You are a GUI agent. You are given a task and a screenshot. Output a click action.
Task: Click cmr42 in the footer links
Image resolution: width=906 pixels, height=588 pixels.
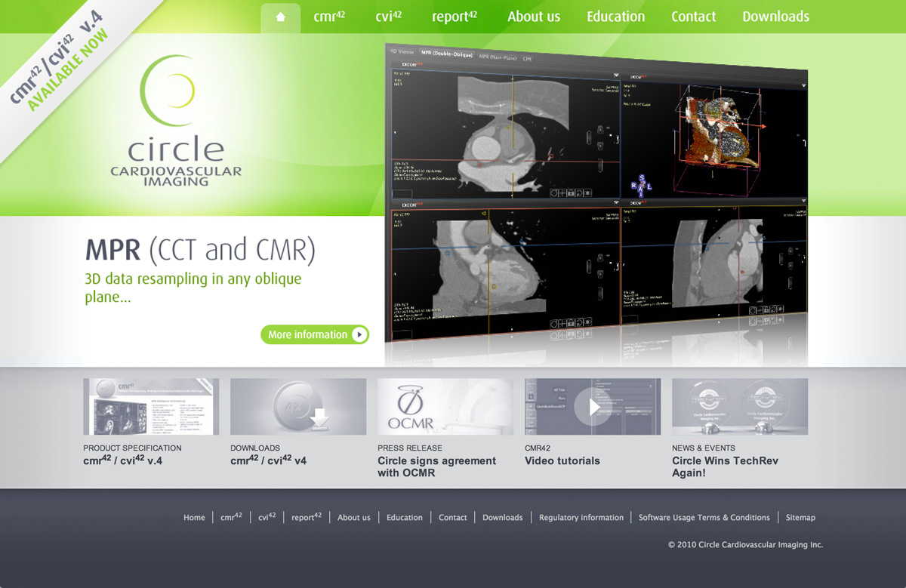tap(232, 517)
